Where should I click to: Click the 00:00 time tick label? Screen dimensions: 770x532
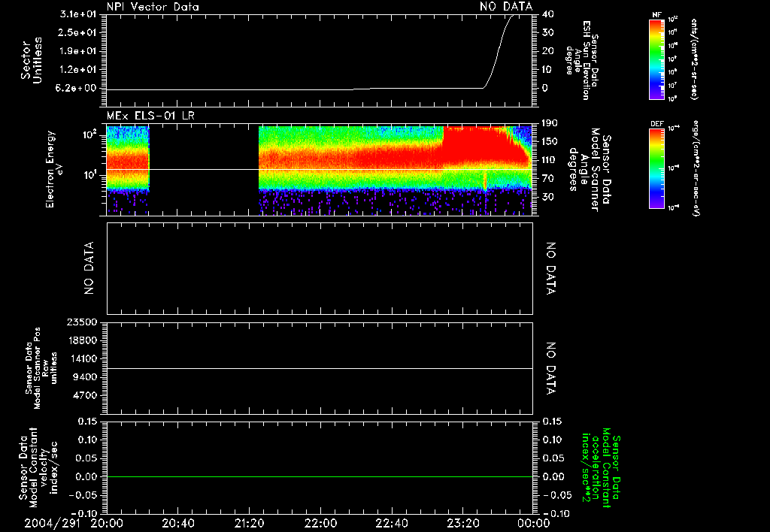pos(534,523)
